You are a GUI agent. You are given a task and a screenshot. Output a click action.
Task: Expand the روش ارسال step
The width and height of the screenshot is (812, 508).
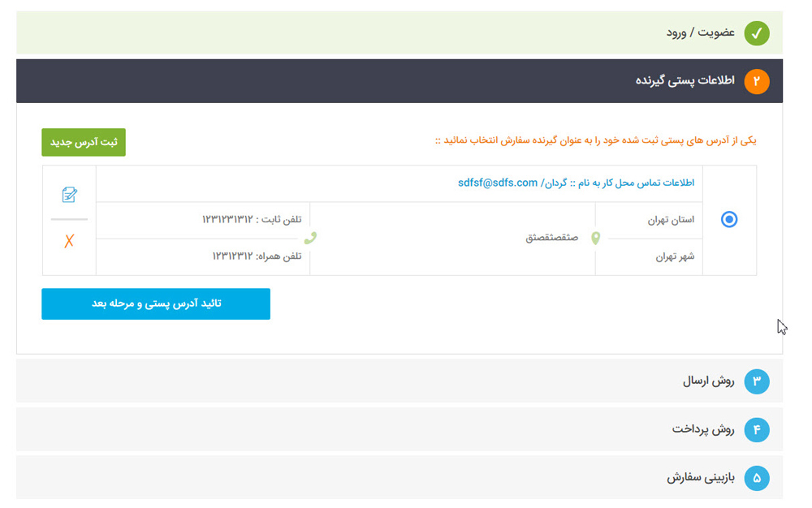coord(400,381)
